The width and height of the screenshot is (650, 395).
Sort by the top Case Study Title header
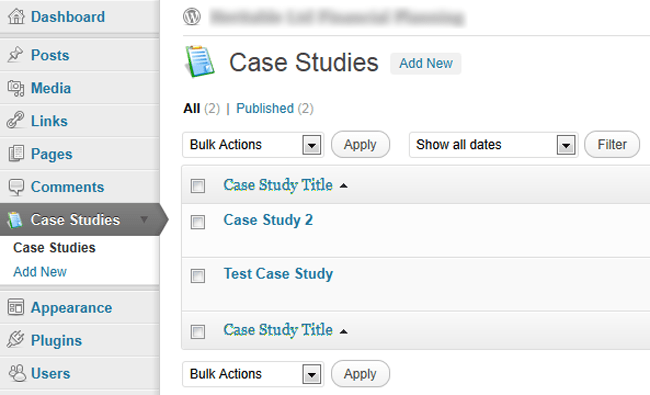coord(278,185)
